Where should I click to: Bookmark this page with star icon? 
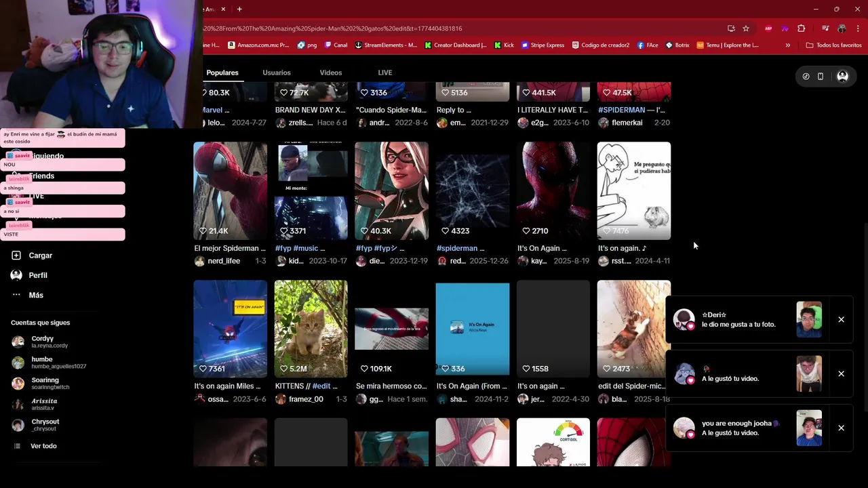(746, 28)
